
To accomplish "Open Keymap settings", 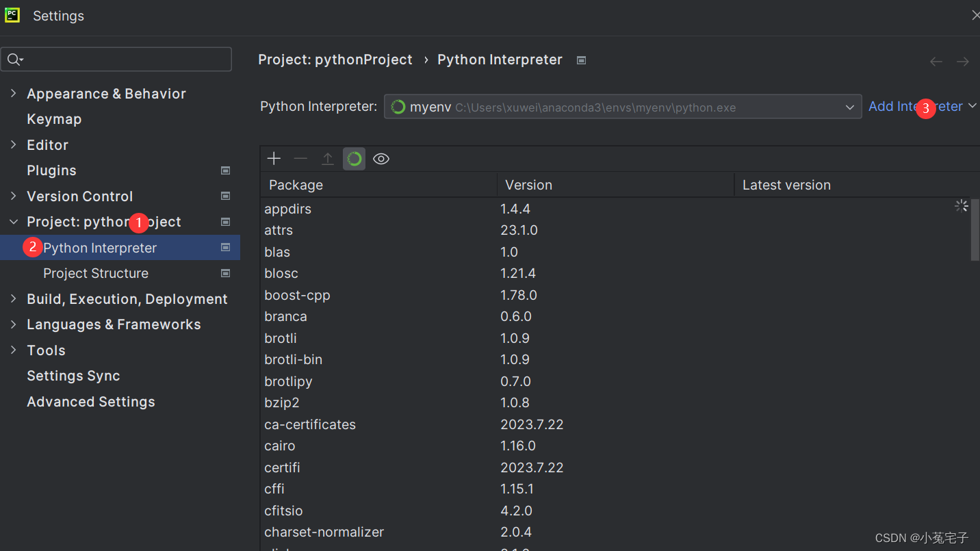I will click(54, 119).
